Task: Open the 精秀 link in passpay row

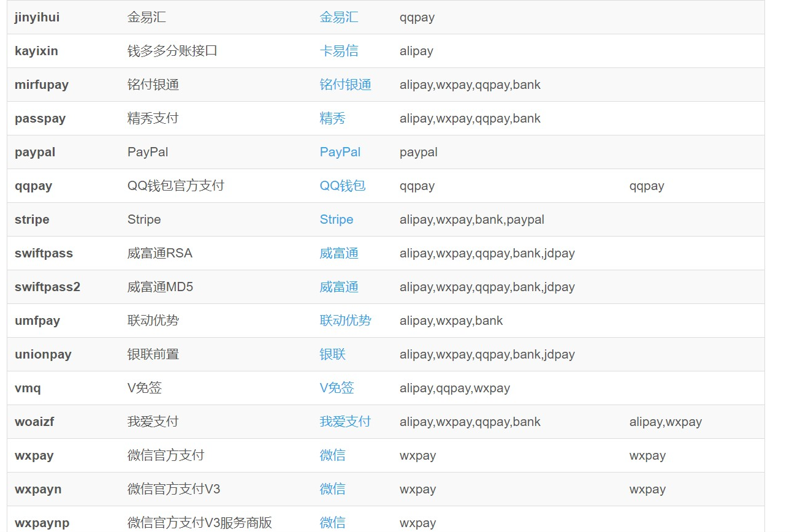Action: click(333, 118)
